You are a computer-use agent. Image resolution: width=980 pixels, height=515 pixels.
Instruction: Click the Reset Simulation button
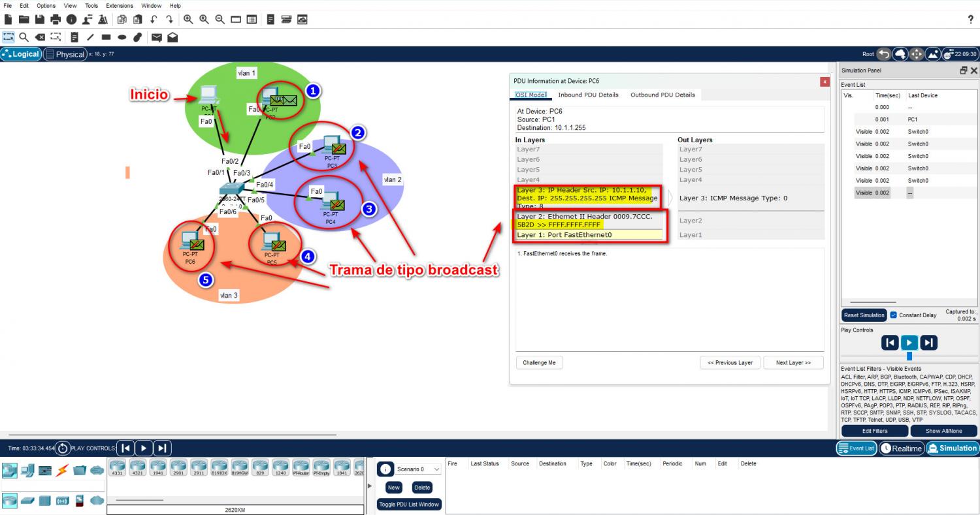pos(864,315)
